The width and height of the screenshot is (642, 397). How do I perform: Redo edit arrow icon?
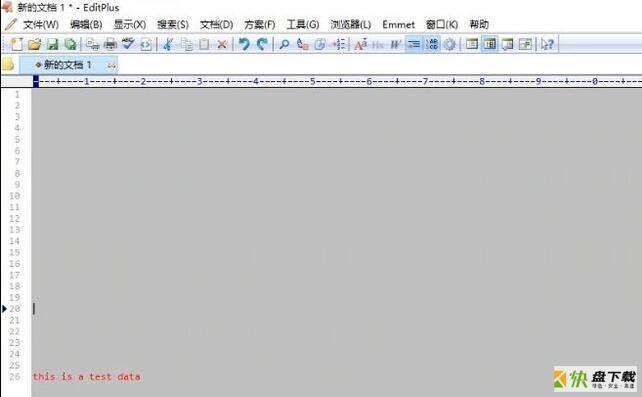[x=262, y=44]
